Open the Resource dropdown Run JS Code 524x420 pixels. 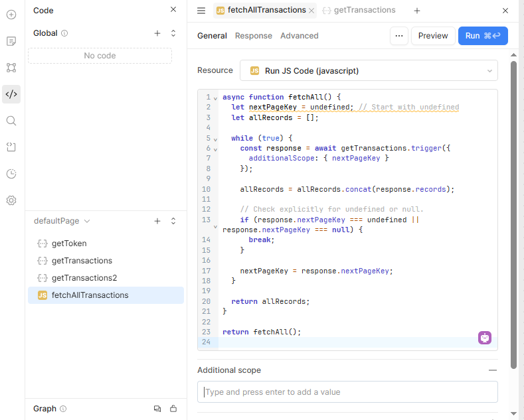point(369,70)
